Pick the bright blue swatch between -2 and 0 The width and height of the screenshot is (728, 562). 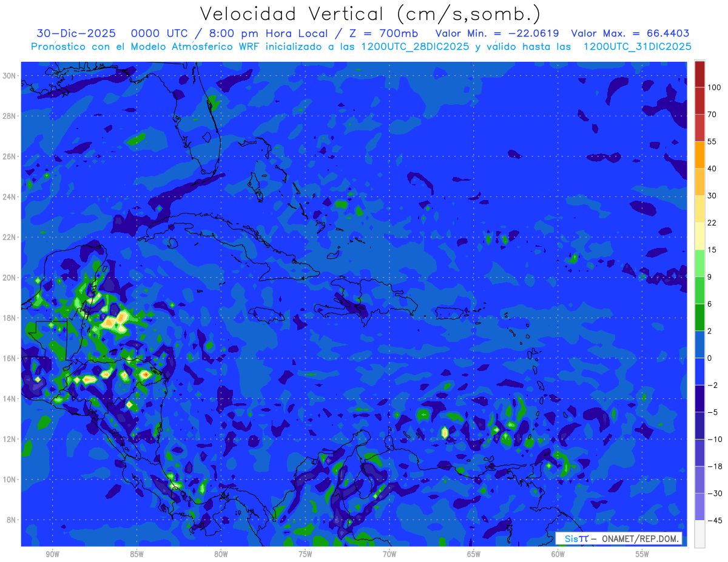[699, 370]
